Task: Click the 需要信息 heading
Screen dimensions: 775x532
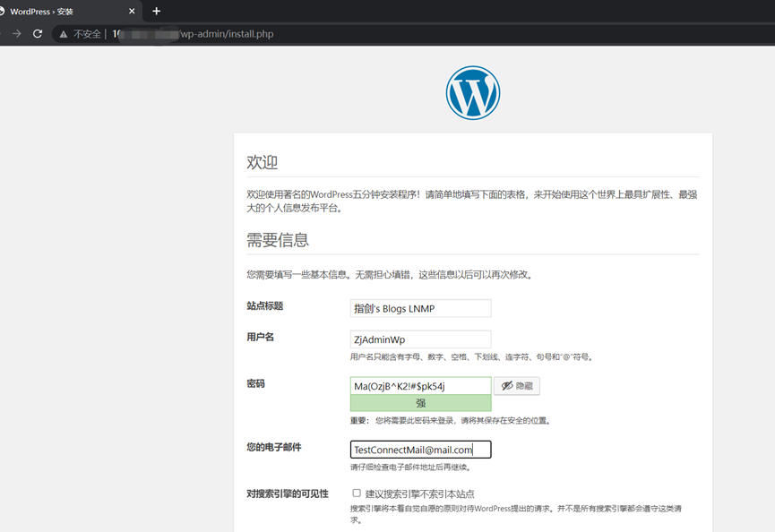Action: [x=278, y=240]
